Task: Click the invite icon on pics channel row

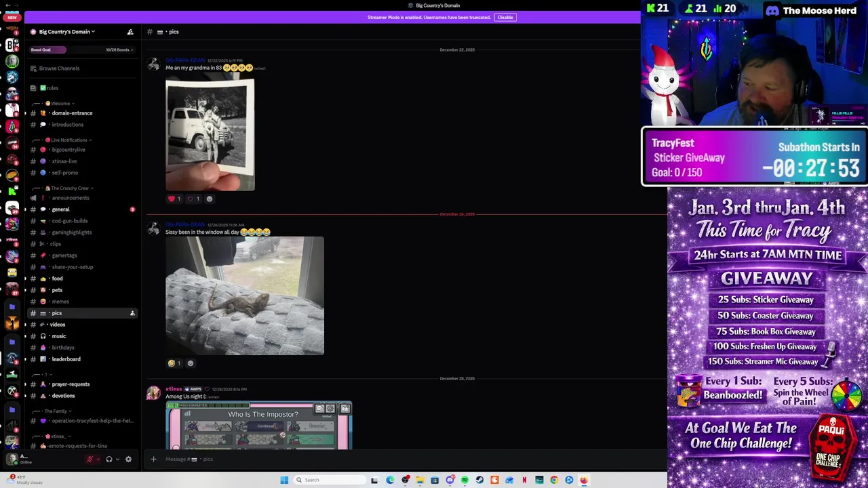Action: (132, 313)
